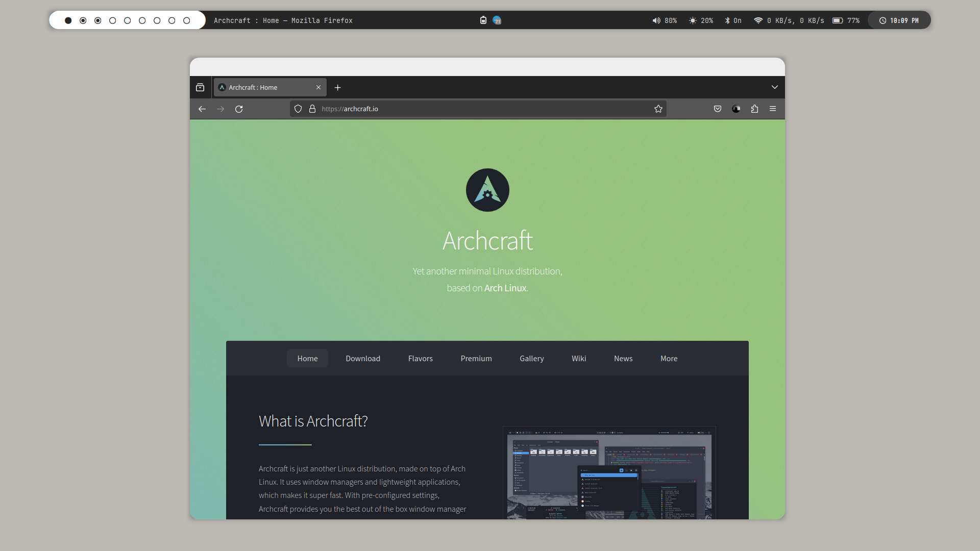
Task: Bookmark this page with the star icon
Action: pos(658,109)
